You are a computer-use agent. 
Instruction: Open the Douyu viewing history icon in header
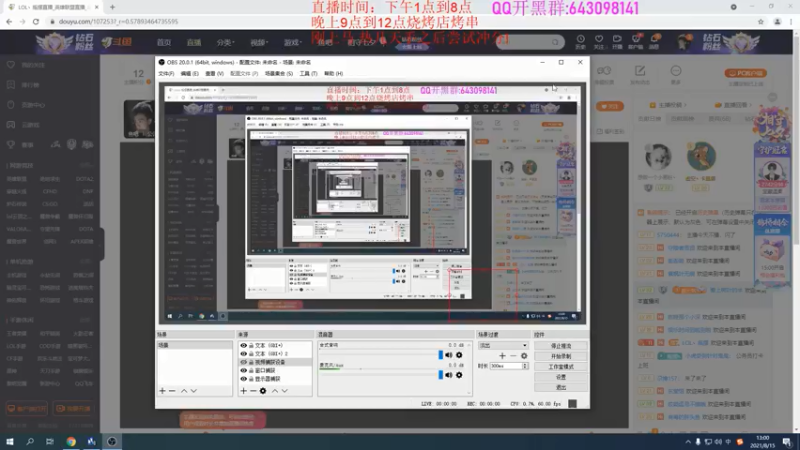click(x=581, y=41)
